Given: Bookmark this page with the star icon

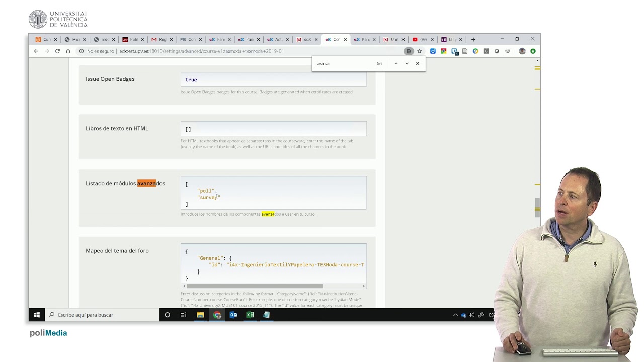Looking at the screenshot, I should (419, 51).
